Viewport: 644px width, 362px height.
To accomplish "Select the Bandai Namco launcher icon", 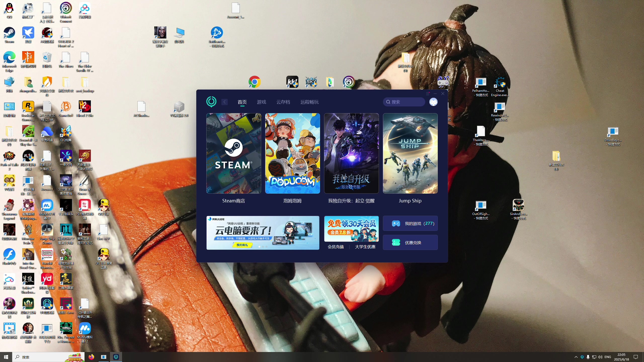I will point(47,259).
